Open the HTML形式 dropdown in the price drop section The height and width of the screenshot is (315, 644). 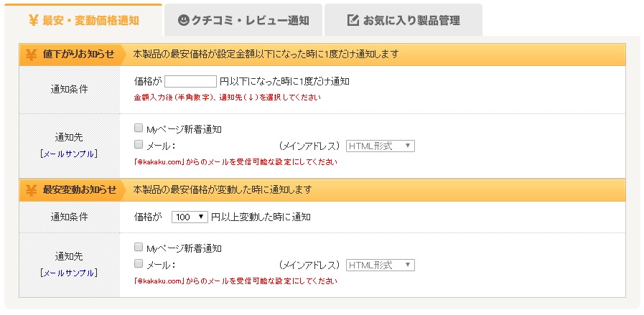tap(381, 146)
